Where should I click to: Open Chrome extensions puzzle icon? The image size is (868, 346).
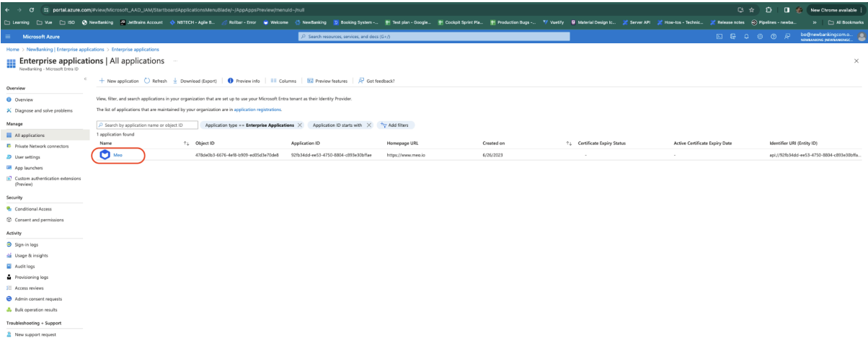(x=768, y=11)
